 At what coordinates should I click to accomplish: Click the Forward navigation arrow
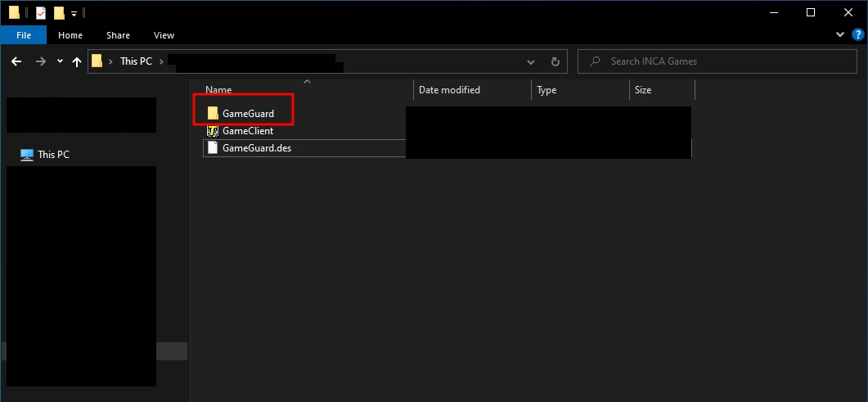coord(40,61)
